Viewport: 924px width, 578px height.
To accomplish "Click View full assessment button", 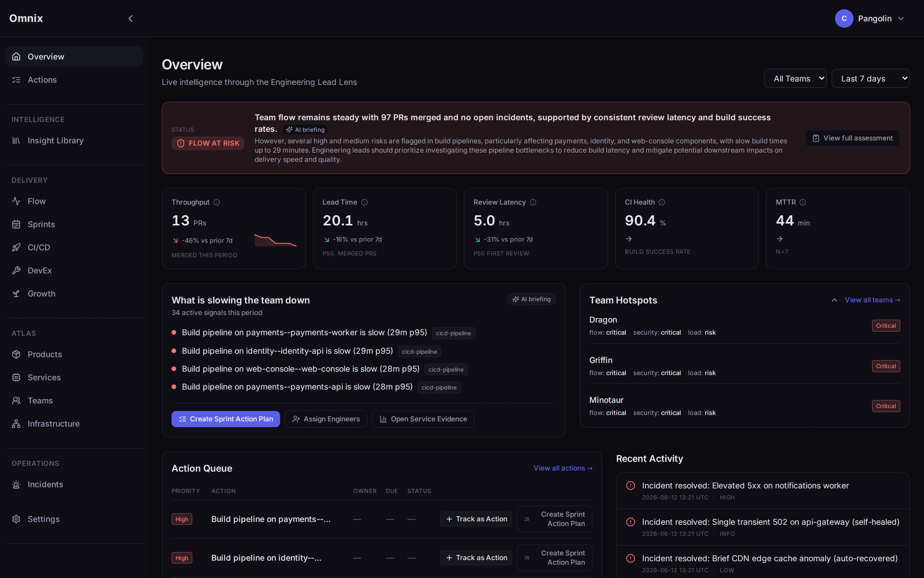I will coord(852,138).
